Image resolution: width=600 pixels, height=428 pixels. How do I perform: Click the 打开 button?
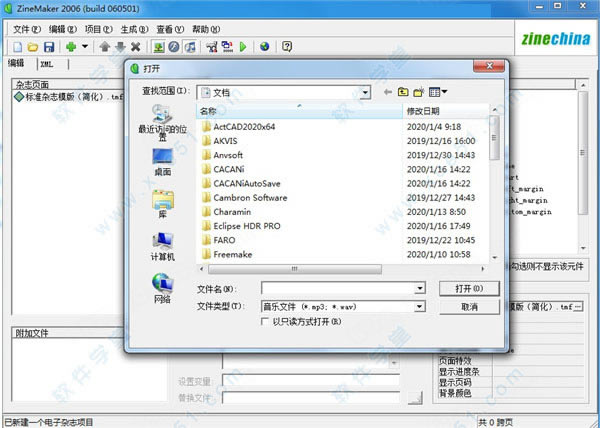469,288
